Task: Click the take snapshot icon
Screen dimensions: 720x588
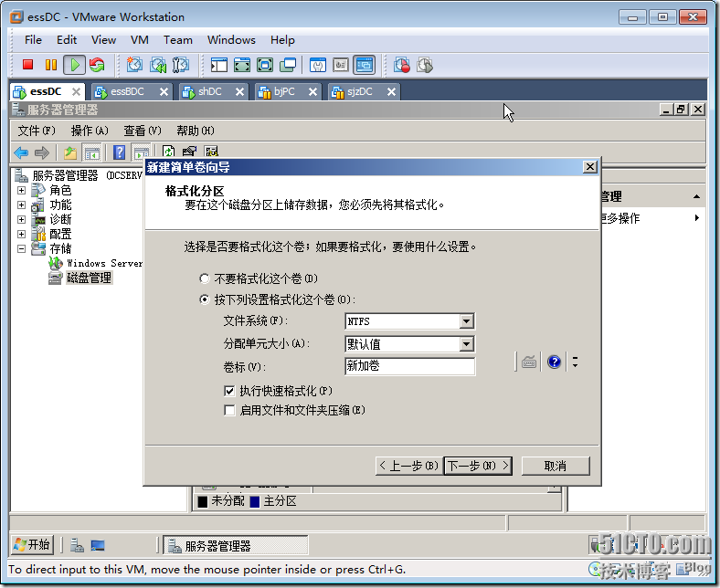Action: click(134, 65)
